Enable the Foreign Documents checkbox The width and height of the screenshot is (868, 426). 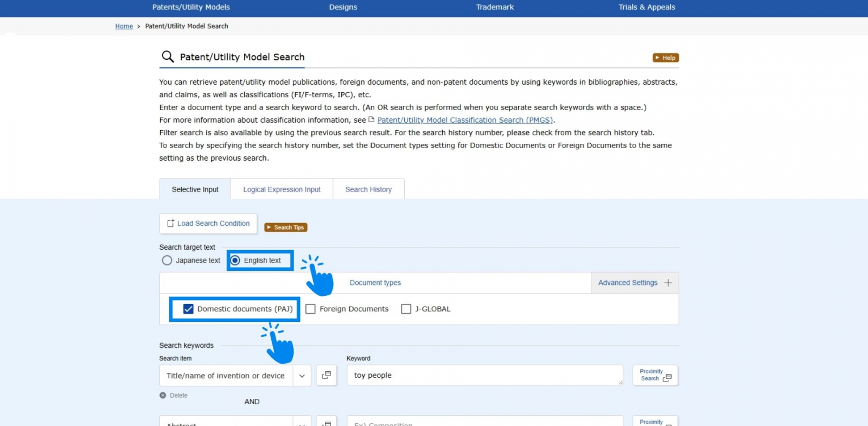pos(310,309)
